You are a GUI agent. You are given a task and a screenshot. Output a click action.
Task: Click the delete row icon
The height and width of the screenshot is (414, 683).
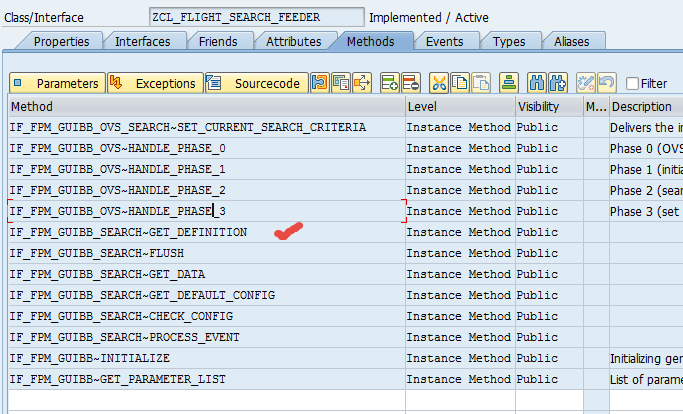(x=411, y=83)
